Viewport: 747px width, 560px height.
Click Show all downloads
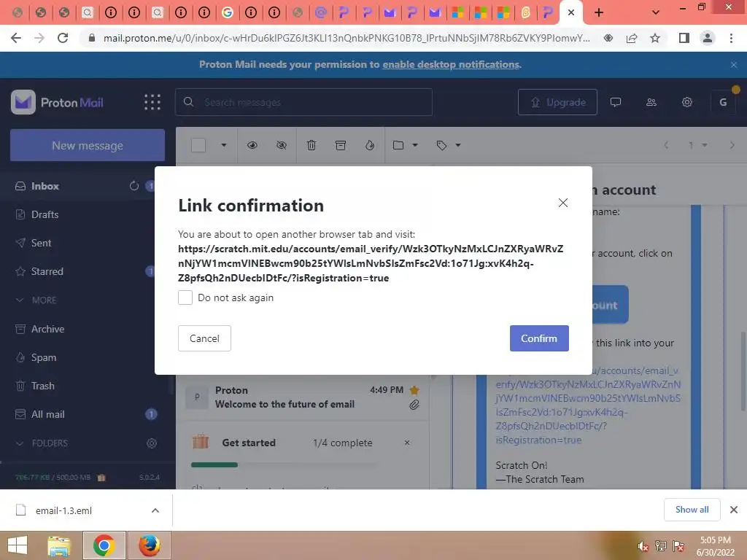(x=692, y=510)
